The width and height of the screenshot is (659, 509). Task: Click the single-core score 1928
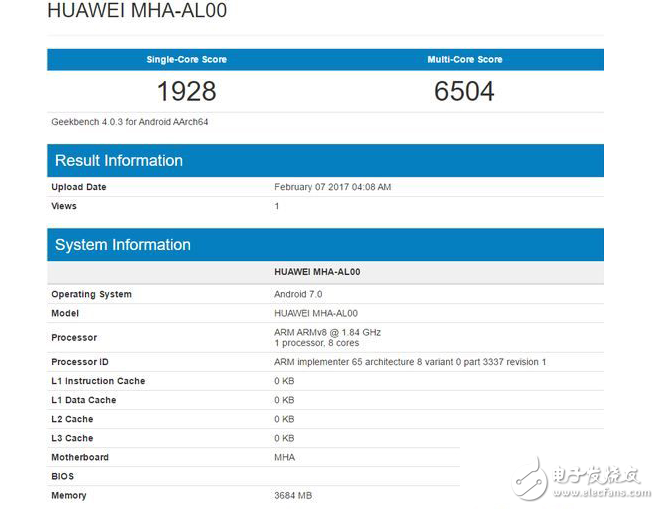coord(186,92)
